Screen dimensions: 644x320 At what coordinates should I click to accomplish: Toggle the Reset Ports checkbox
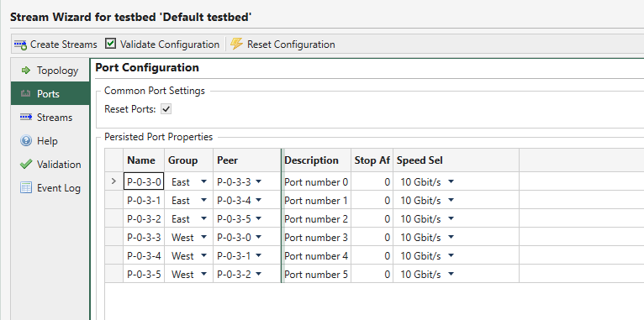166,109
